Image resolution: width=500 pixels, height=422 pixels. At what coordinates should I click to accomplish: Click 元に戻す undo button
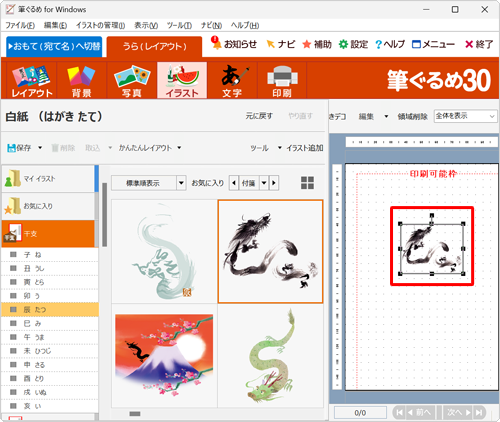(x=259, y=116)
